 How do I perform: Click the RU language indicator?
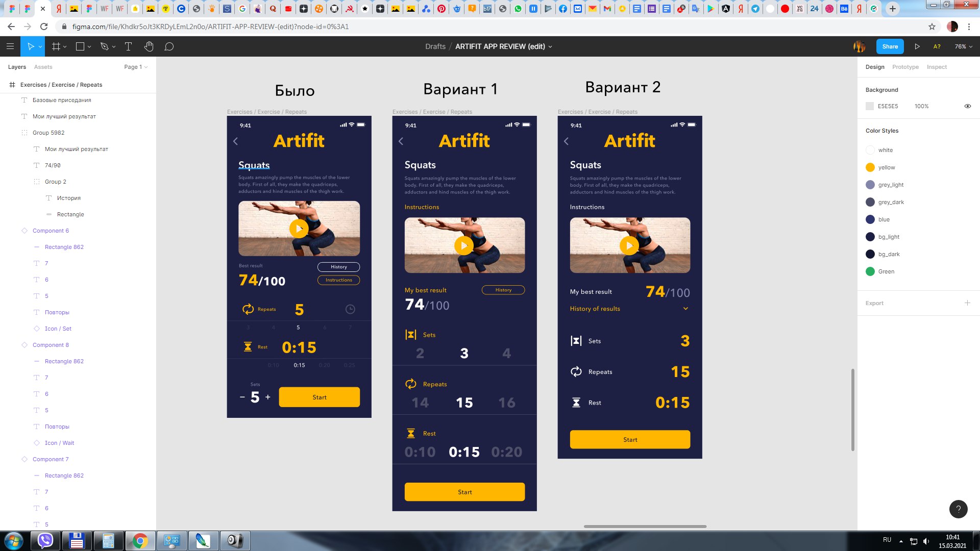point(887,540)
